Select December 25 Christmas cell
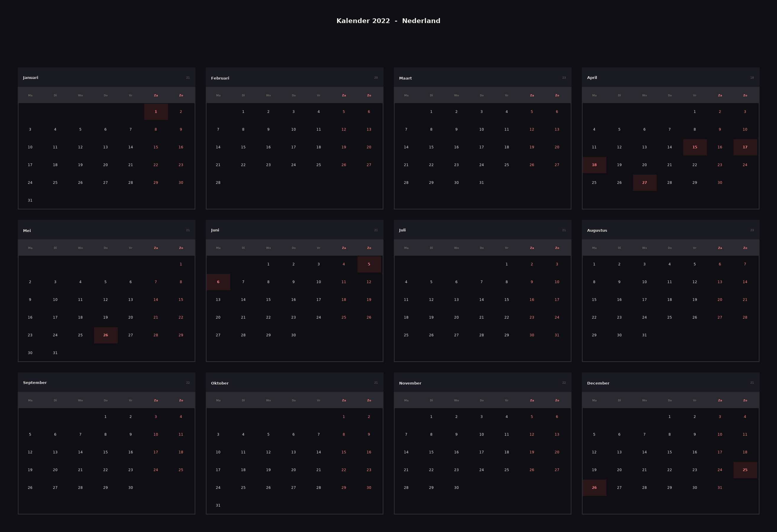This screenshot has height=532, width=777. pos(745,470)
